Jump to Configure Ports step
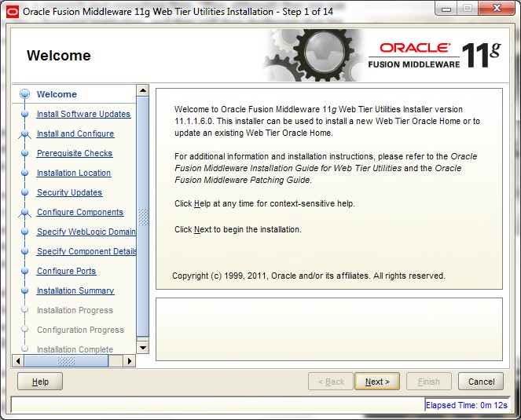Viewport: 521px width, 420px height. pos(67,271)
